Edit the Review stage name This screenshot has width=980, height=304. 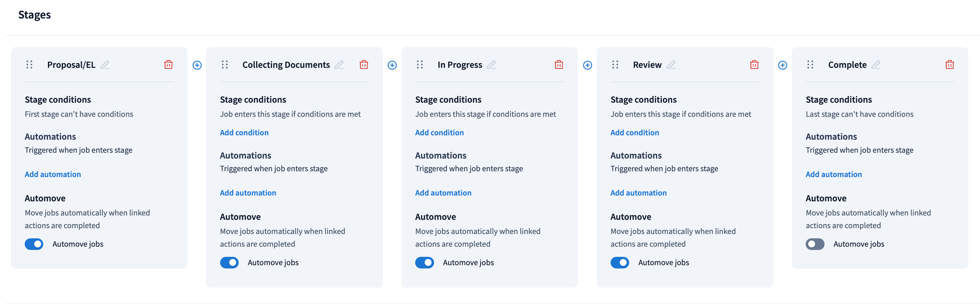671,65
